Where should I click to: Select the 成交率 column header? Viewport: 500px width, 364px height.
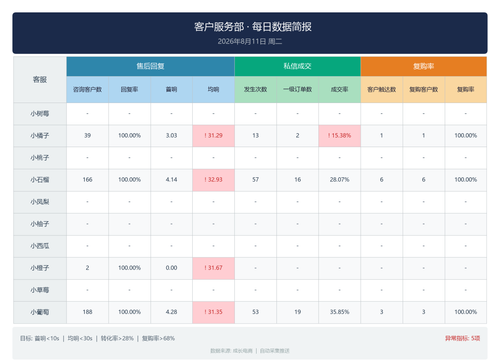339,89
